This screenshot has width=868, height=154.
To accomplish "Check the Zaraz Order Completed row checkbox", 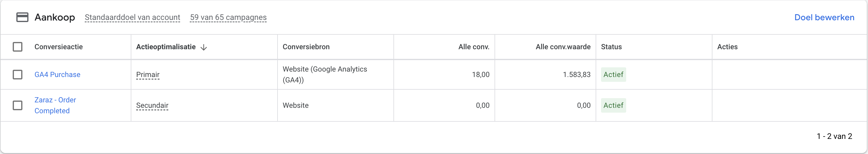I will [18, 105].
